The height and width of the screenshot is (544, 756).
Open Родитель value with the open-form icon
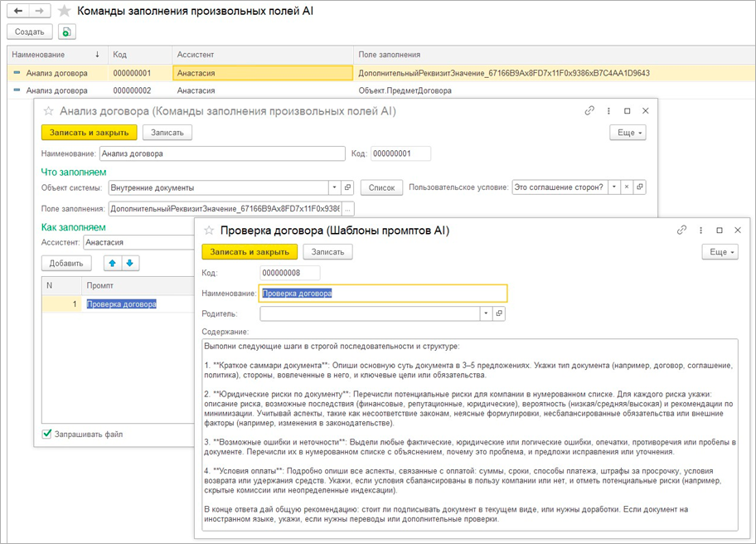[x=499, y=313]
